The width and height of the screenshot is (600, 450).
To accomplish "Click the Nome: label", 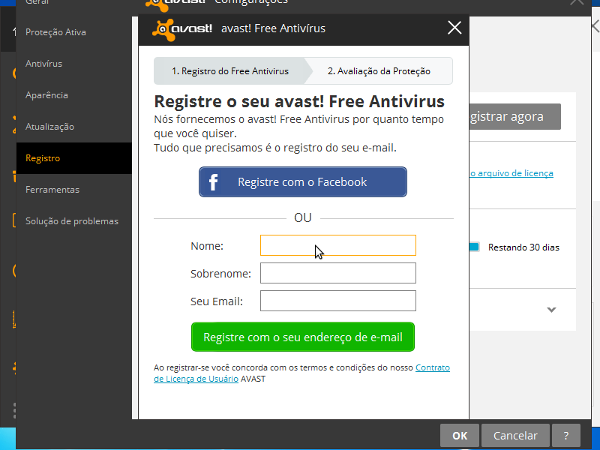I will tap(207, 246).
